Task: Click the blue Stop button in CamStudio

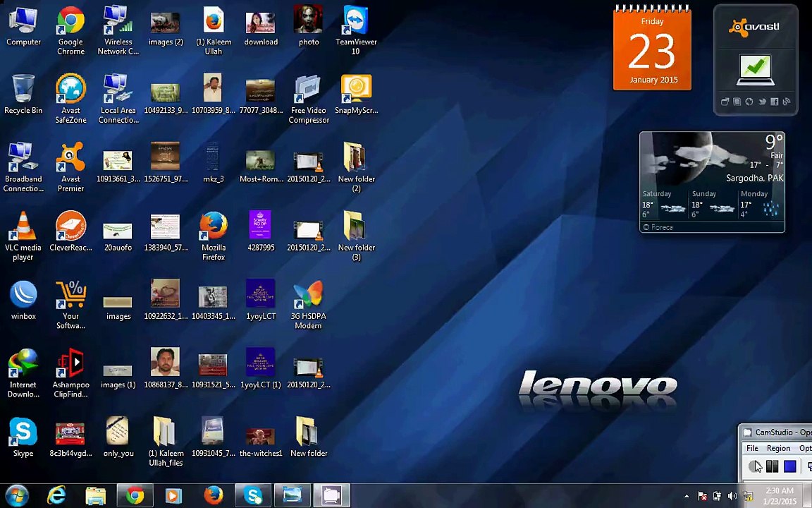Action: (x=789, y=466)
